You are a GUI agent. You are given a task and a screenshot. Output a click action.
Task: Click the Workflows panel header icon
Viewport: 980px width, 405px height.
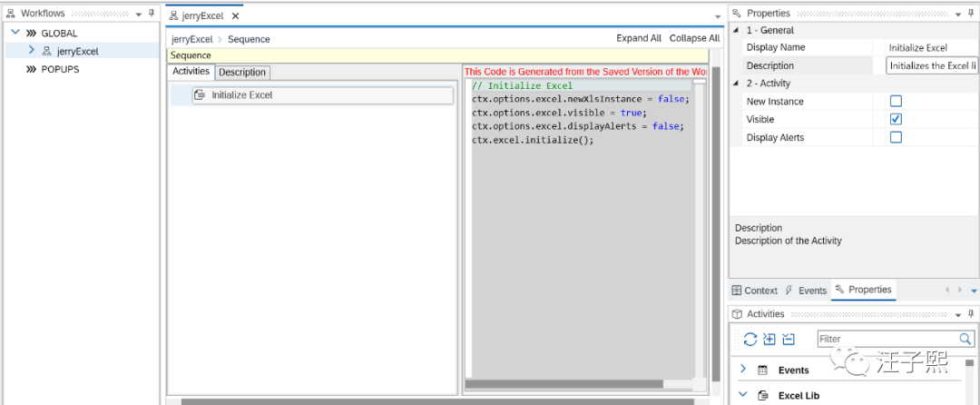[x=10, y=13]
